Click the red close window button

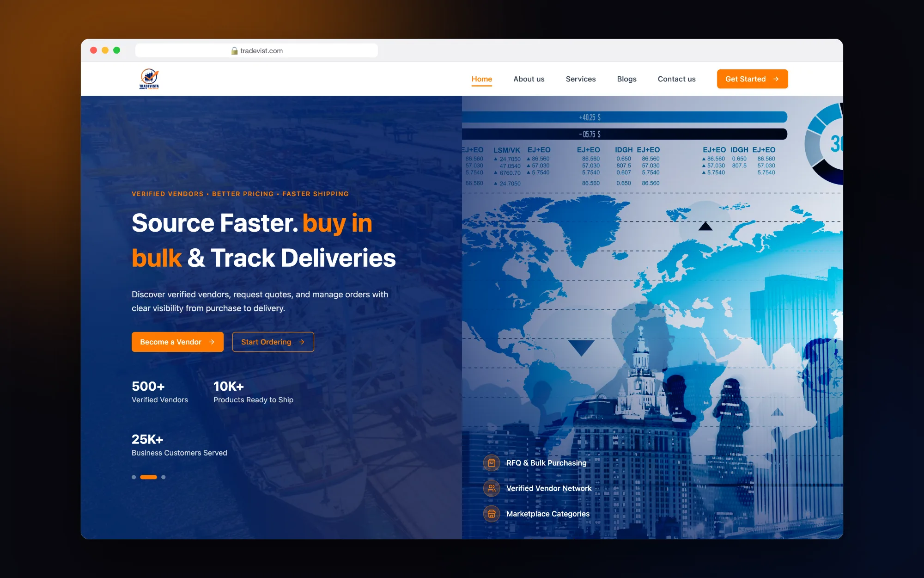tap(93, 50)
